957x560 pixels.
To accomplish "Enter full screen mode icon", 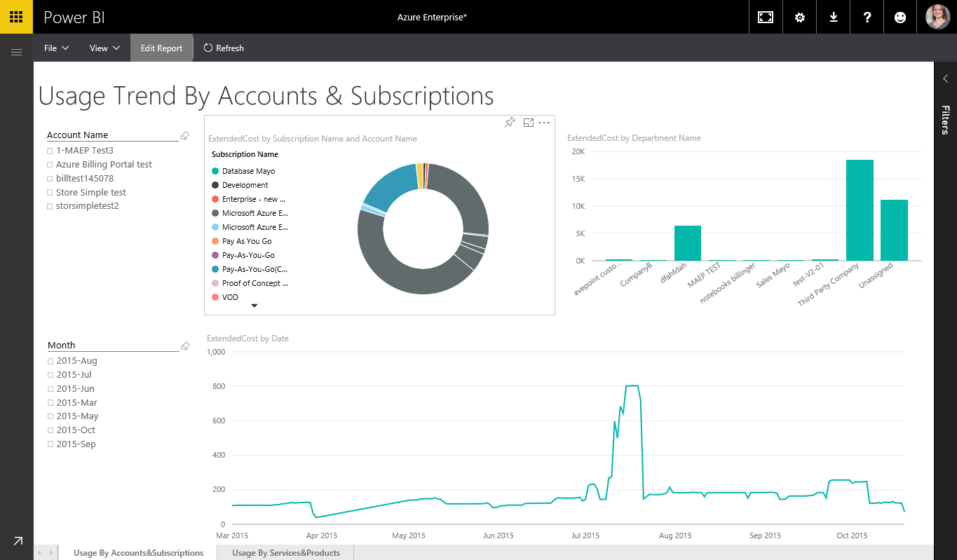I will click(766, 17).
